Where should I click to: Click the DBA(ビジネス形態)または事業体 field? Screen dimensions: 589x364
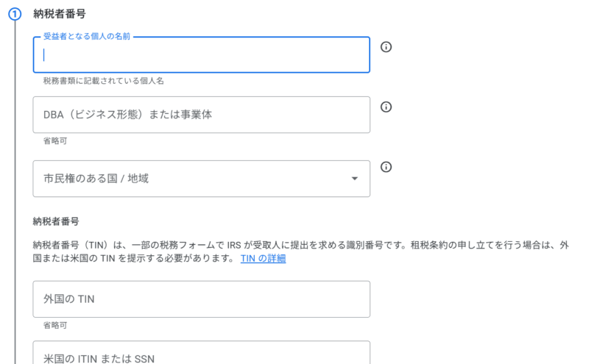click(x=201, y=115)
